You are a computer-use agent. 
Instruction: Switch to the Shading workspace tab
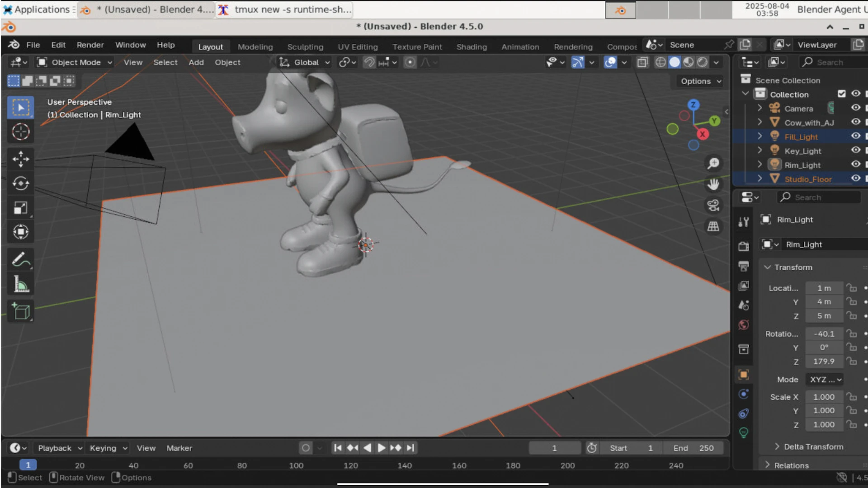[472, 47]
